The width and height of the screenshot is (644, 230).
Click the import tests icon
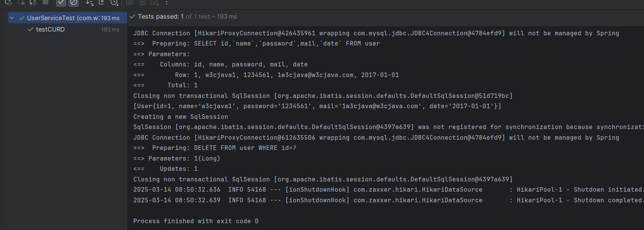point(142,2)
